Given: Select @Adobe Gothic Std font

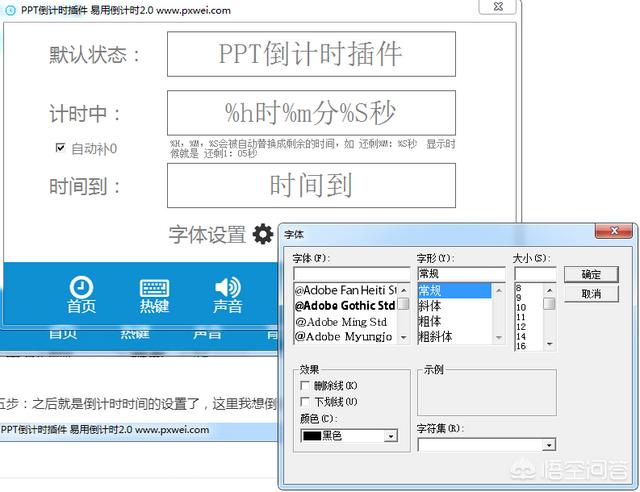Looking at the screenshot, I should [x=346, y=306].
